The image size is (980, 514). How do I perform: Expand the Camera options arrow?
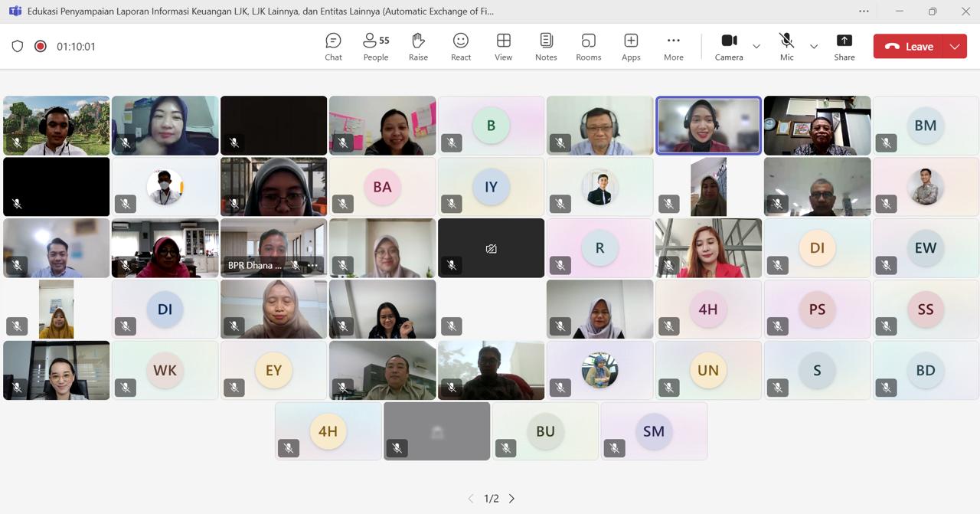click(x=756, y=47)
